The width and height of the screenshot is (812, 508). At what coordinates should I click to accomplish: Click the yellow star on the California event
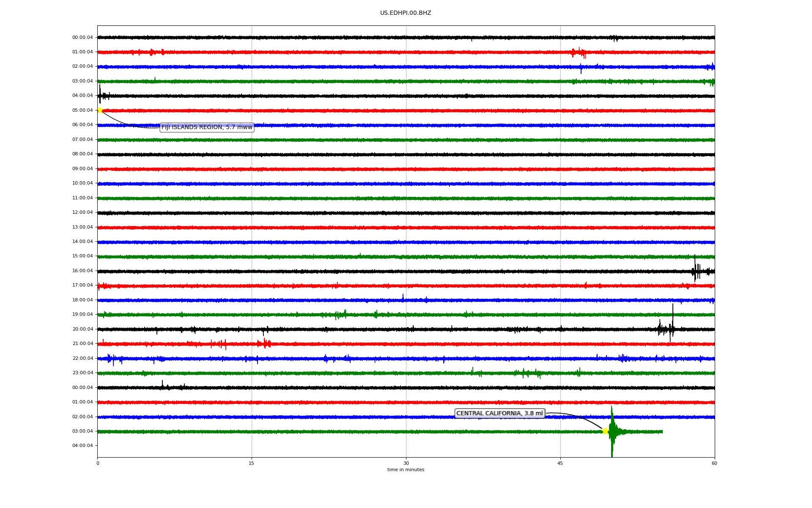(605, 431)
